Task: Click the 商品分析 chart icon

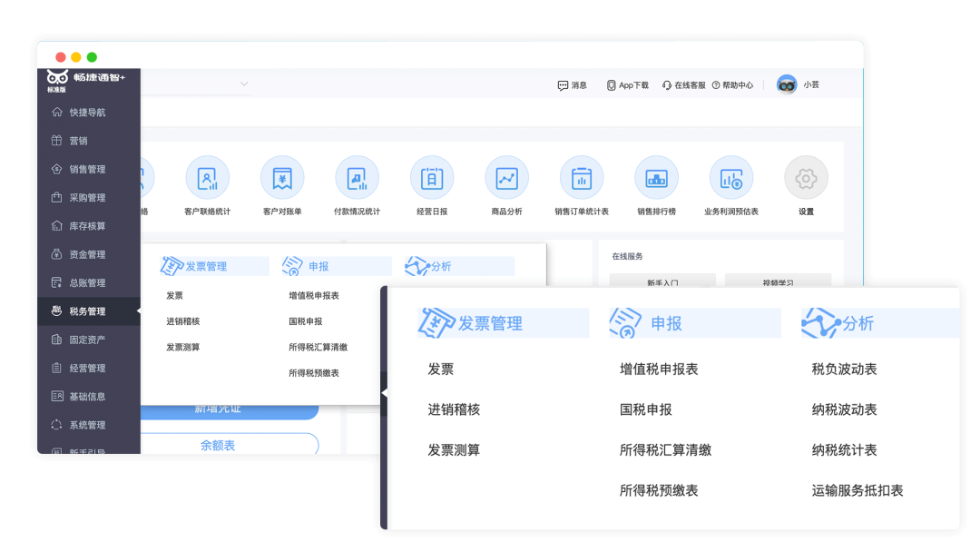Action: click(506, 178)
